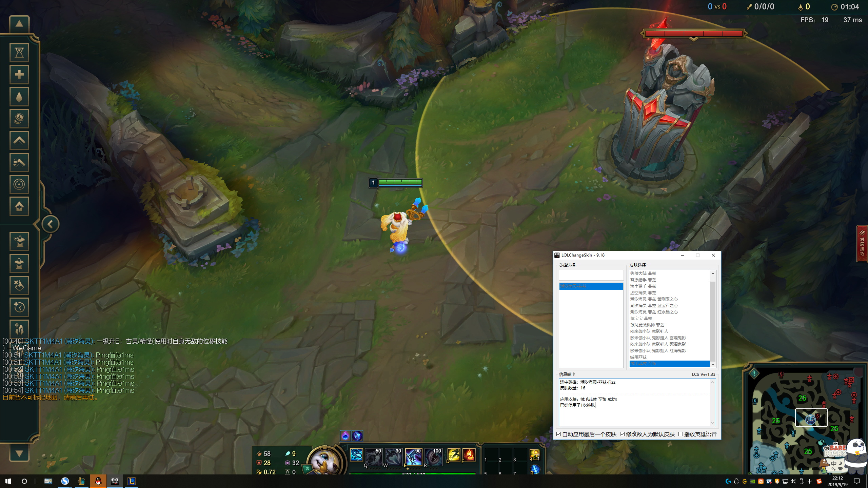Click the down arrow at bottom of left panel
Viewport: 868px width, 488px height.
19,453
